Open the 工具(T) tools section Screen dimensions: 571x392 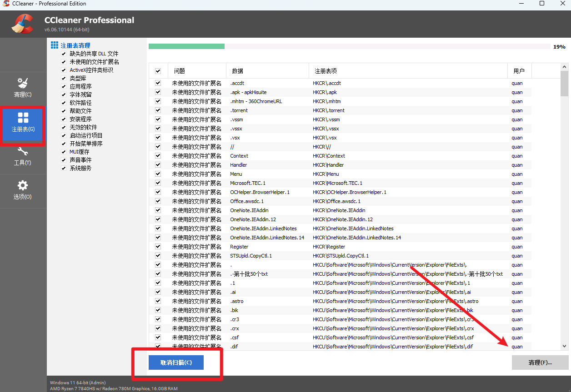pyautogui.click(x=23, y=157)
